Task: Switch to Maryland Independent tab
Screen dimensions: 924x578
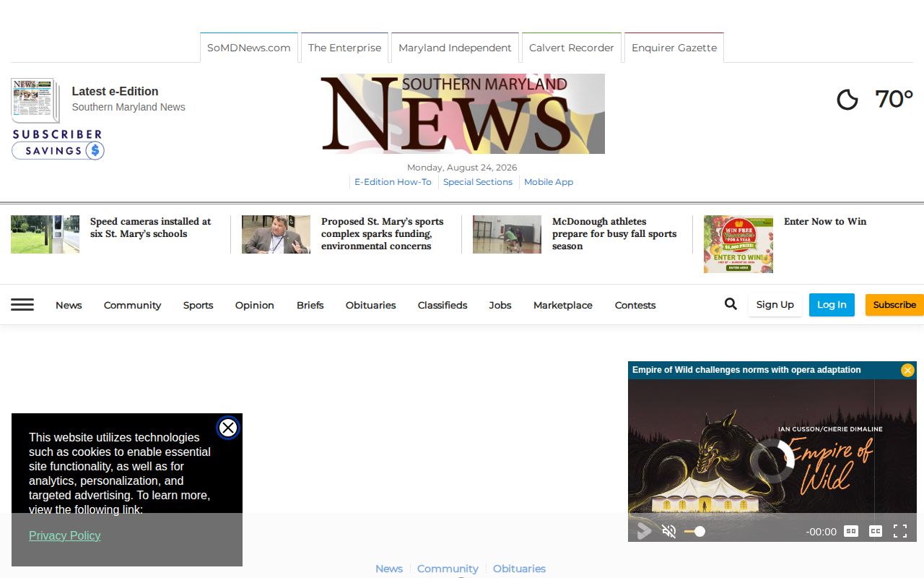Action: point(455,48)
